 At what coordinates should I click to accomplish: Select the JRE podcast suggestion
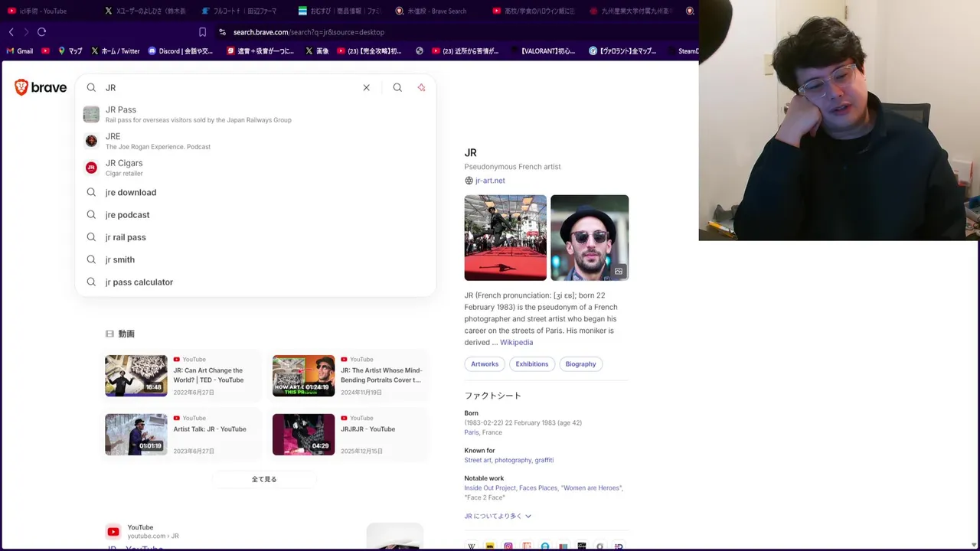click(x=256, y=141)
